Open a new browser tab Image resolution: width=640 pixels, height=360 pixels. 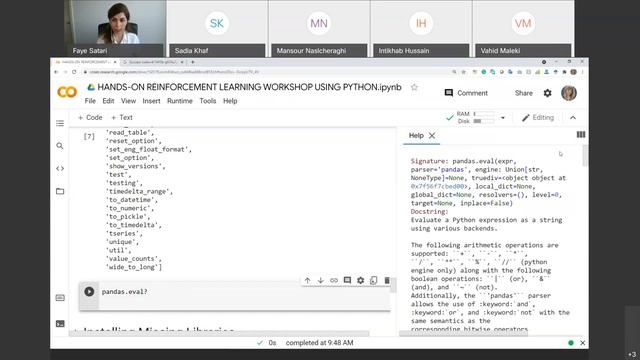(193, 62)
